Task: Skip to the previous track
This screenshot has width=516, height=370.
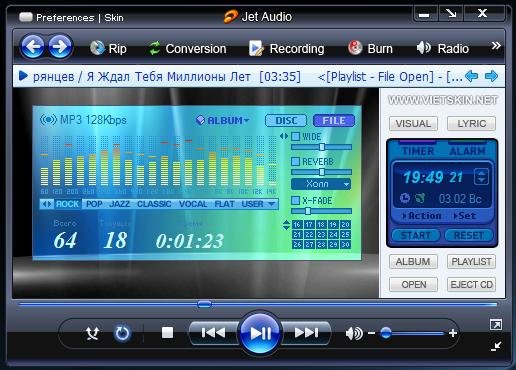Action: (x=213, y=333)
